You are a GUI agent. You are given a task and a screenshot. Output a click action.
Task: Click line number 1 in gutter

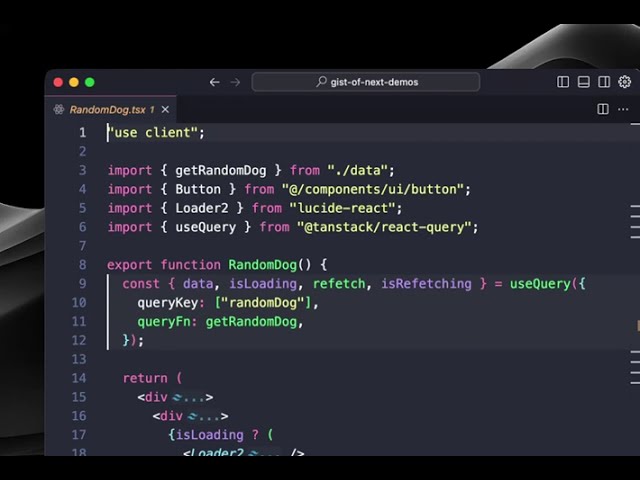click(82, 133)
